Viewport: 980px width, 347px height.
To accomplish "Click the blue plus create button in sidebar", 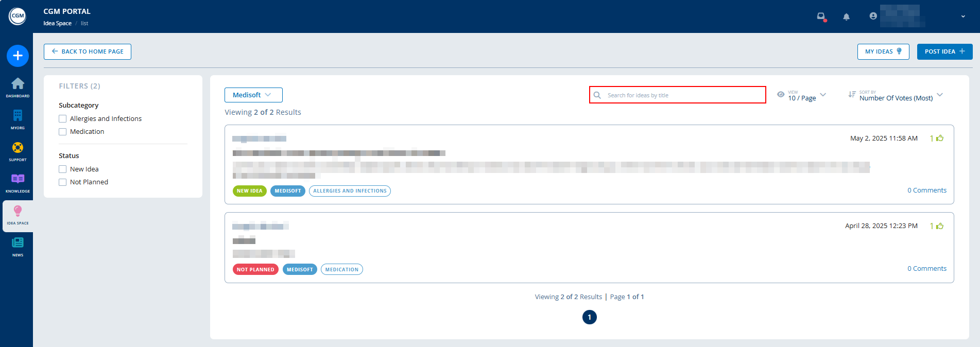I will (x=18, y=56).
